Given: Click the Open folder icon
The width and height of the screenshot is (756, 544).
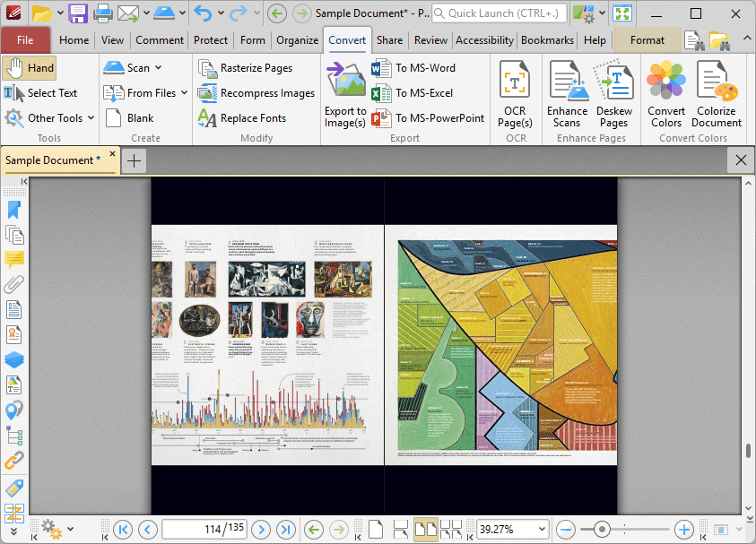Looking at the screenshot, I should 42,13.
